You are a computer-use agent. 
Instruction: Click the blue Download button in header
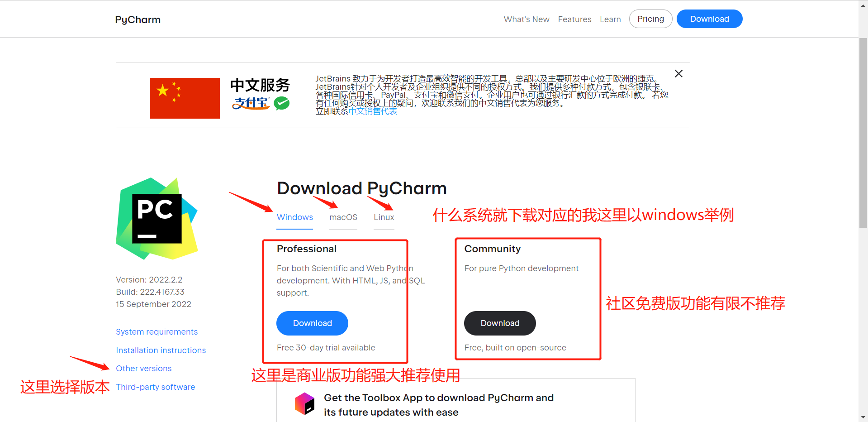pyautogui.click(x=709, y=19)
